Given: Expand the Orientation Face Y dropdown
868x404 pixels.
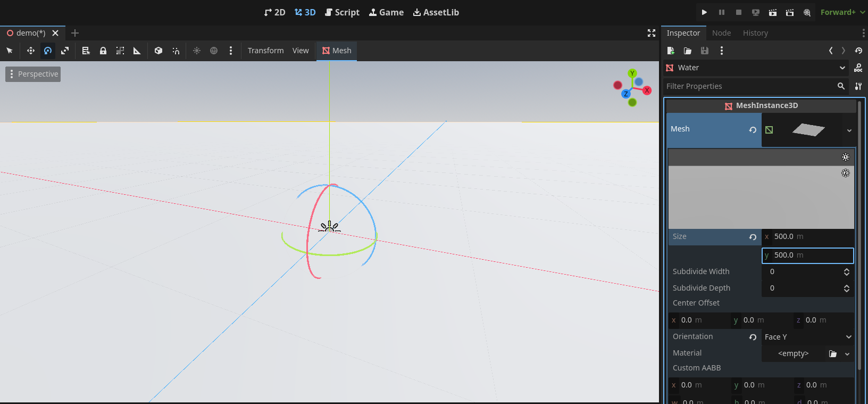Looking at the screenshot, I should coord(807,337).
